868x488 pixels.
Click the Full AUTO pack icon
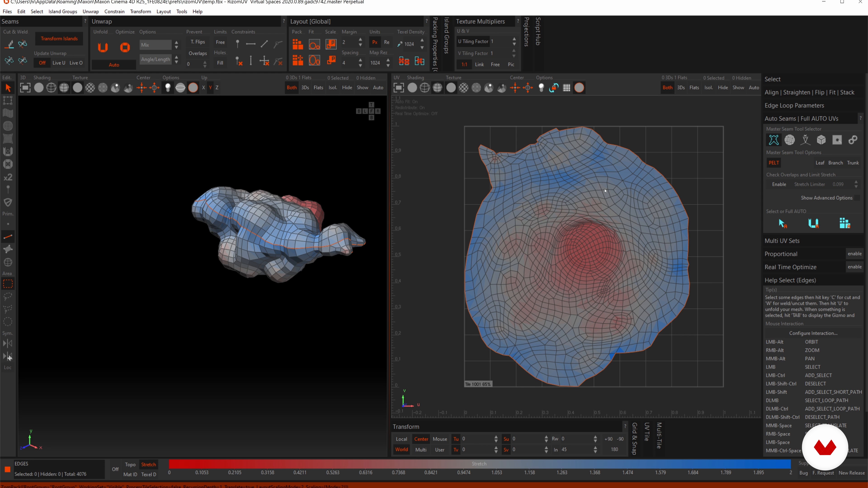pos(845,223)
